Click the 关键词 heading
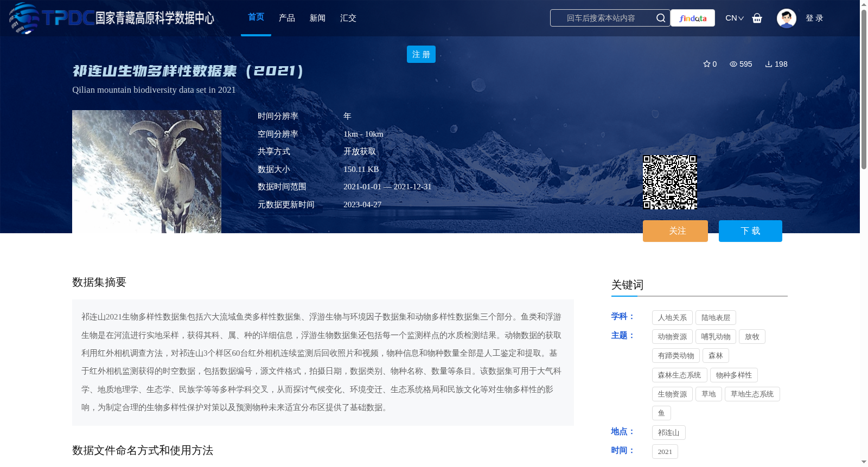 pos(627,285)
